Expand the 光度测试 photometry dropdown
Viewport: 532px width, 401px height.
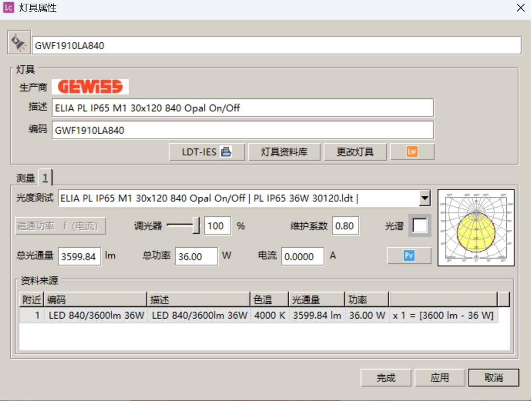(424, 198)
